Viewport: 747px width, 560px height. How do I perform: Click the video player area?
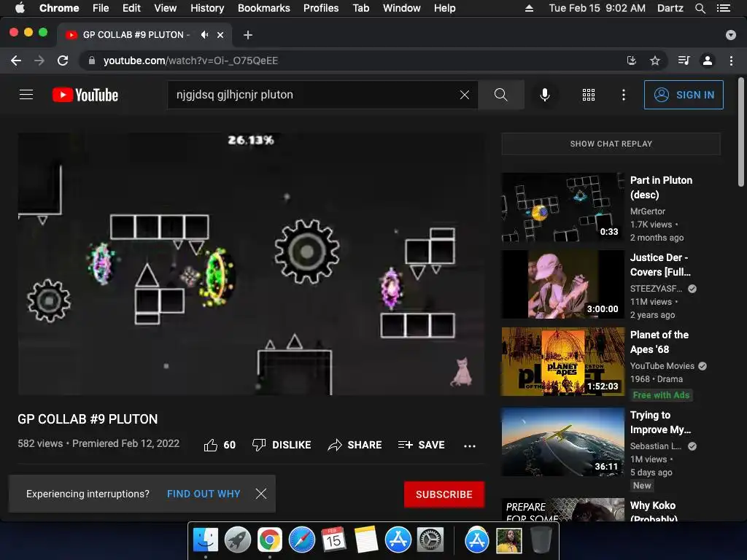[251, 264]
